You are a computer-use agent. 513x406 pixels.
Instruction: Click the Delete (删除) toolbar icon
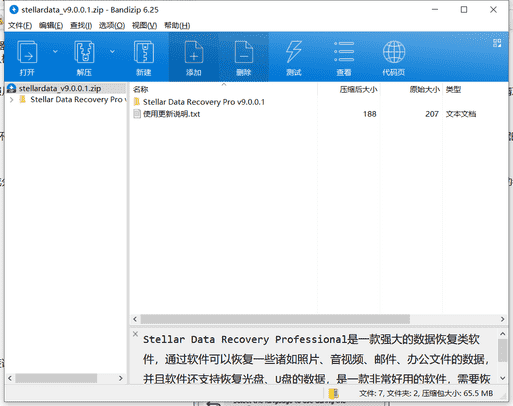tap(244, 52)
